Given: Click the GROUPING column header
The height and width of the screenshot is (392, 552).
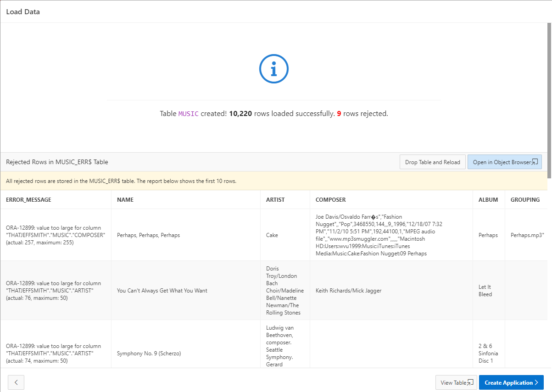Looking at the screenshot, I should (525, 200).
